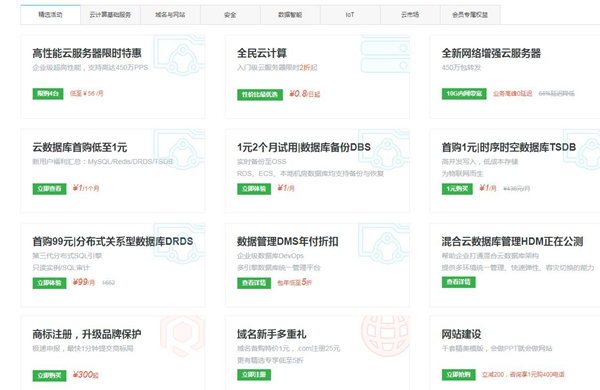Click the ¥0.8/日起 price text
Image resolution: width=600 pixels, height=390 pixels.
[305, 94]
